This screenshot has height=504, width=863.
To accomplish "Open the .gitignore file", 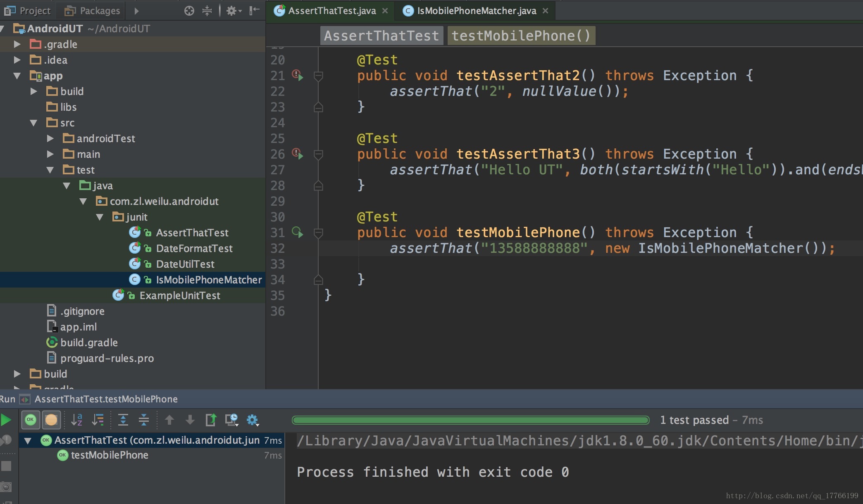I will tap(82, 311).
